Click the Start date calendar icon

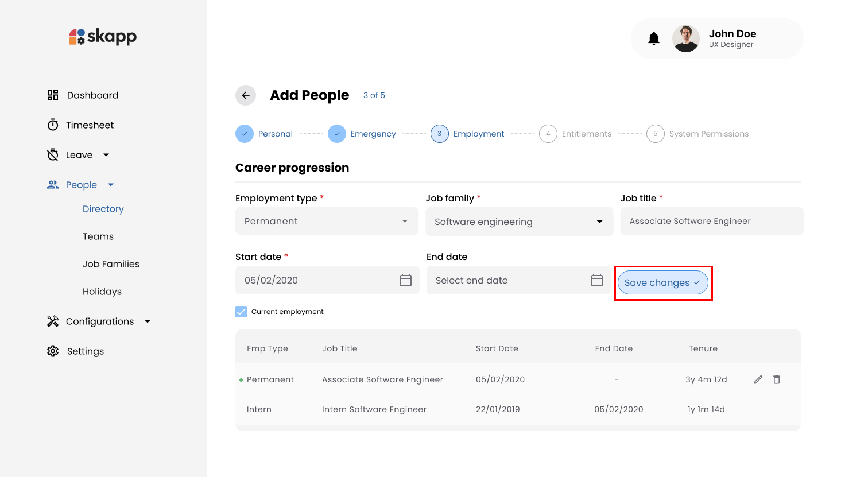pos(405,280)
